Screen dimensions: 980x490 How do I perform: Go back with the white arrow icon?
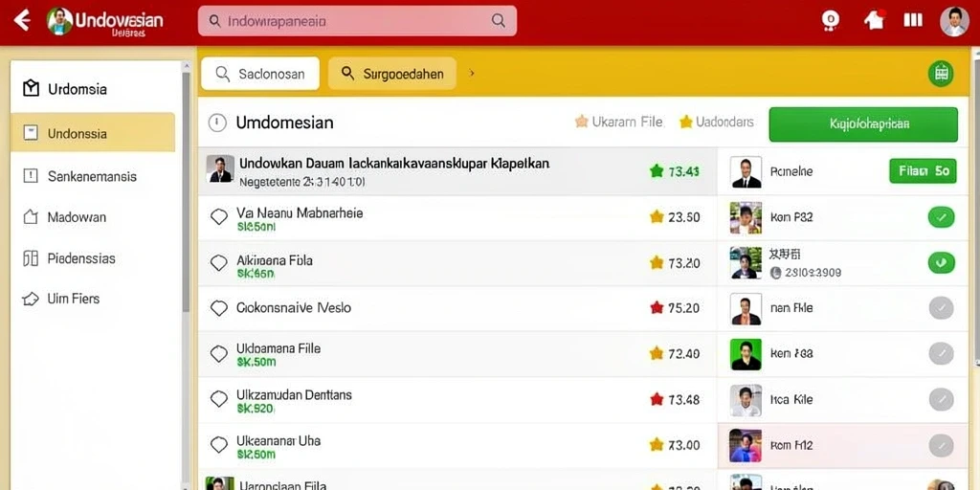22,21
